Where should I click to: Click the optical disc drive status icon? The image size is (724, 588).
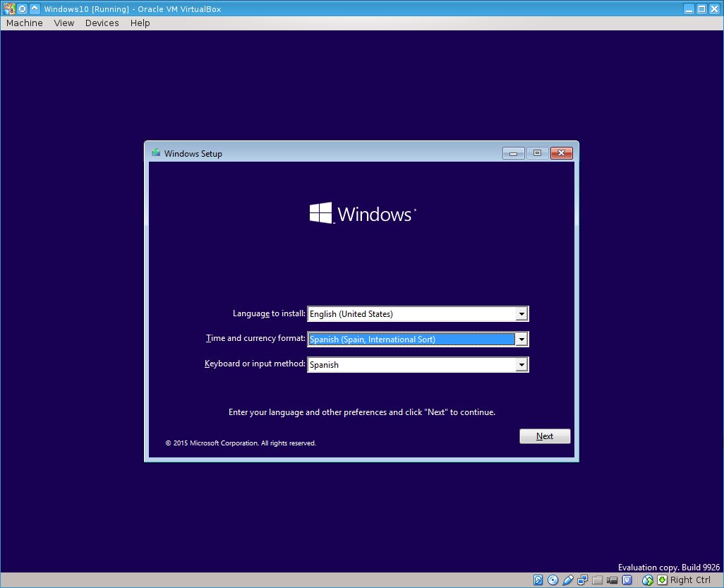tap(553, 580)
